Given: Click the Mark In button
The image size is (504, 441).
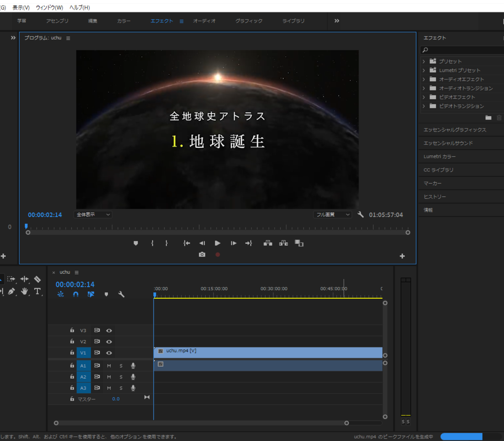Looking at the screenshot, I should click(152, 243).
